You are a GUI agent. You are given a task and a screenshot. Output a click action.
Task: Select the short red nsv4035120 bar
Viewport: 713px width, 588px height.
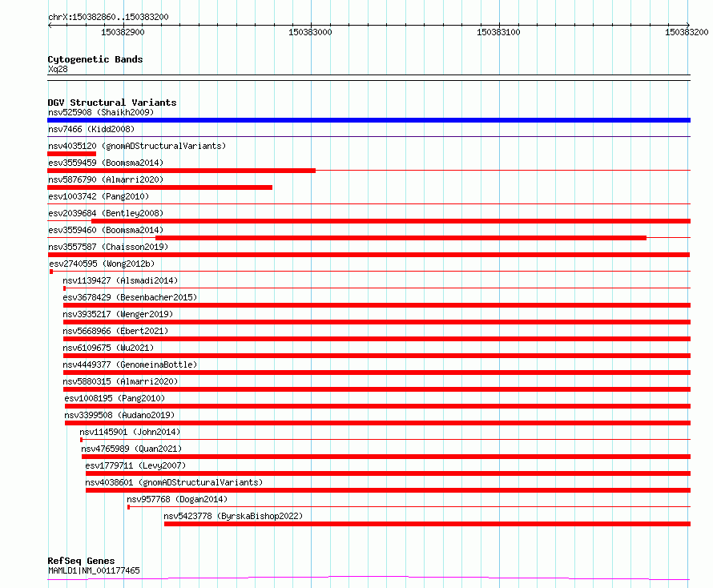72,154
